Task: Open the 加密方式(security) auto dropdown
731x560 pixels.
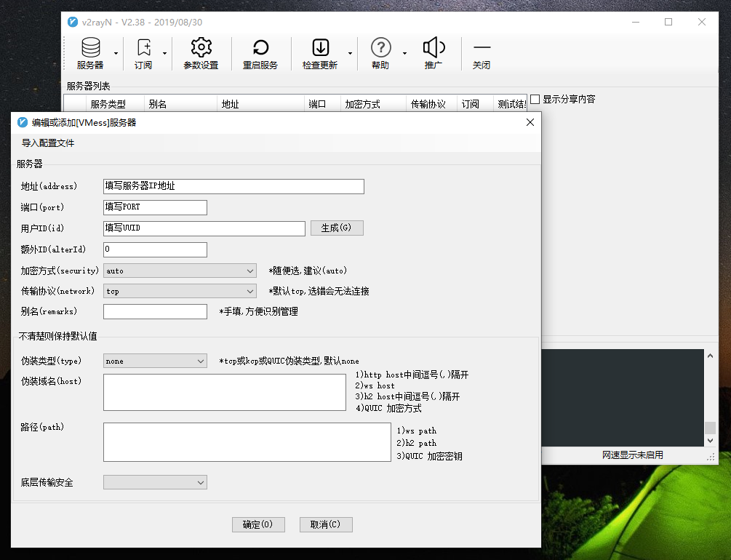Action: 180,271
